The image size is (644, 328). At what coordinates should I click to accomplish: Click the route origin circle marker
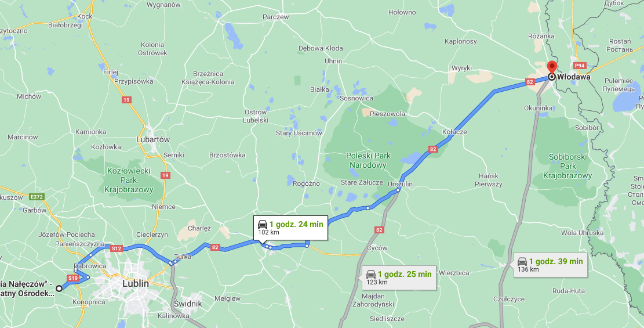click(59, 289)
